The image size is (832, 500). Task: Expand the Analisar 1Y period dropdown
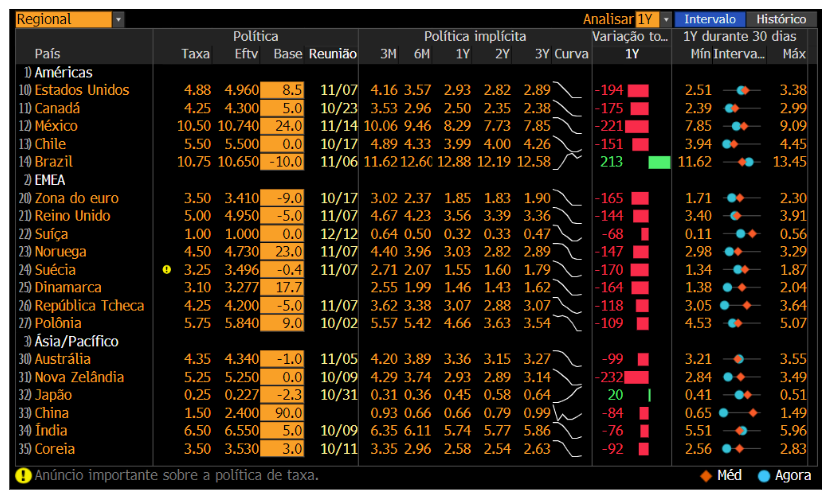point(666,20)
